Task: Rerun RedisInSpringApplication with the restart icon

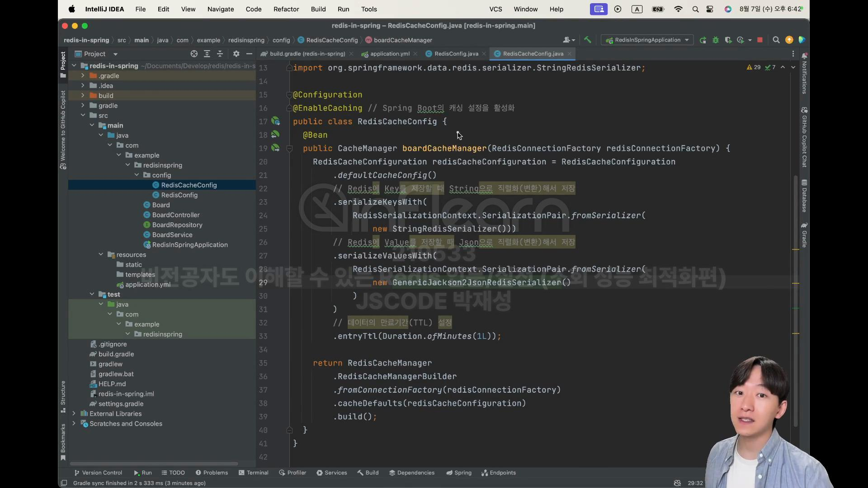Action: (x=703, y=40)
